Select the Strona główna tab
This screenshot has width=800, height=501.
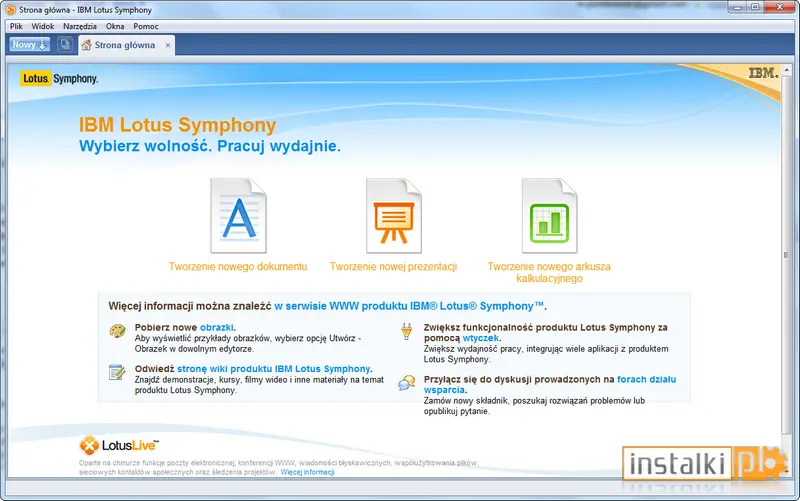(127, 45)
